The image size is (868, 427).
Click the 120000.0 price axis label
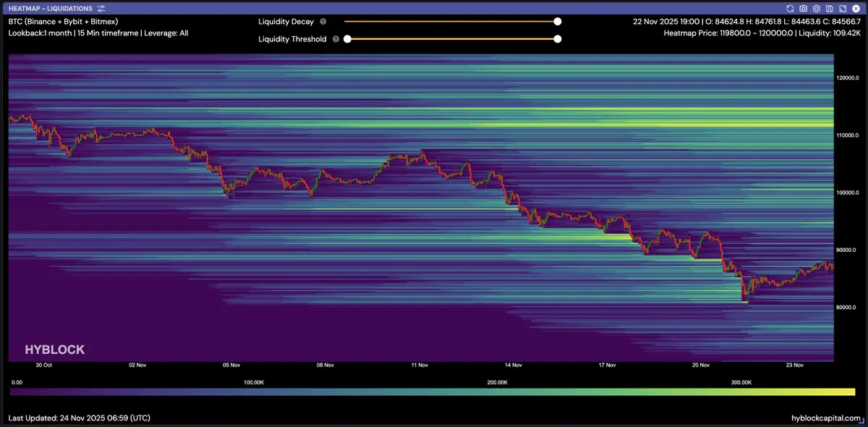click(848, 77)
